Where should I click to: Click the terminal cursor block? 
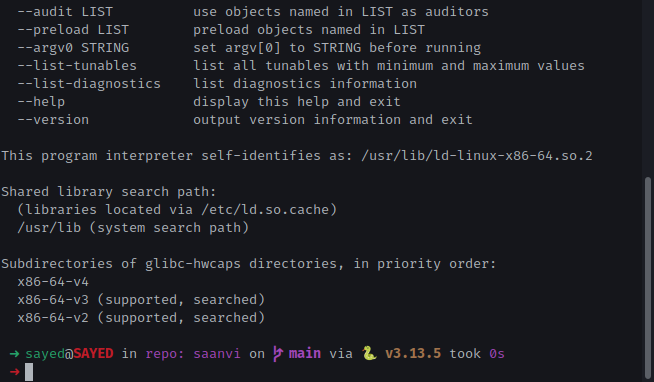(x=29, y=372)
